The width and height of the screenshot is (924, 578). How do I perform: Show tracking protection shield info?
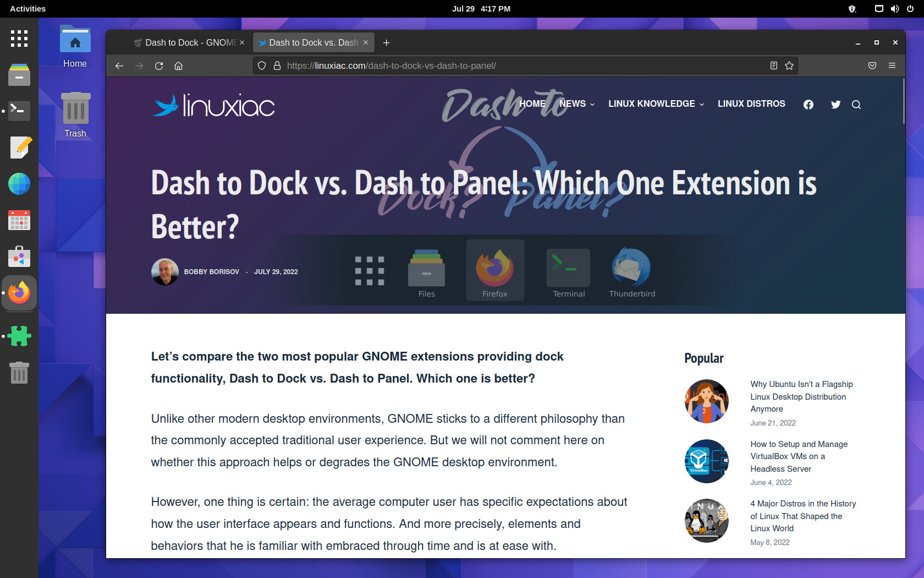[x=262, y=66]
